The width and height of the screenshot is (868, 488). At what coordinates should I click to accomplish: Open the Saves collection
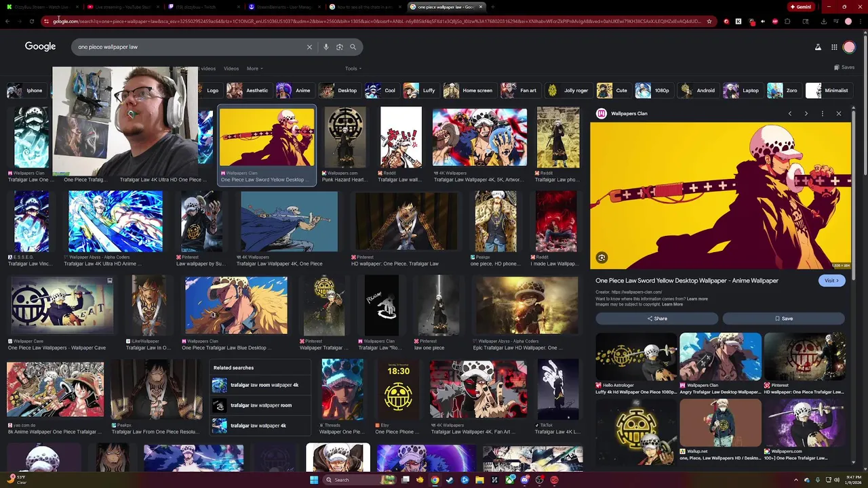point(844,67)
